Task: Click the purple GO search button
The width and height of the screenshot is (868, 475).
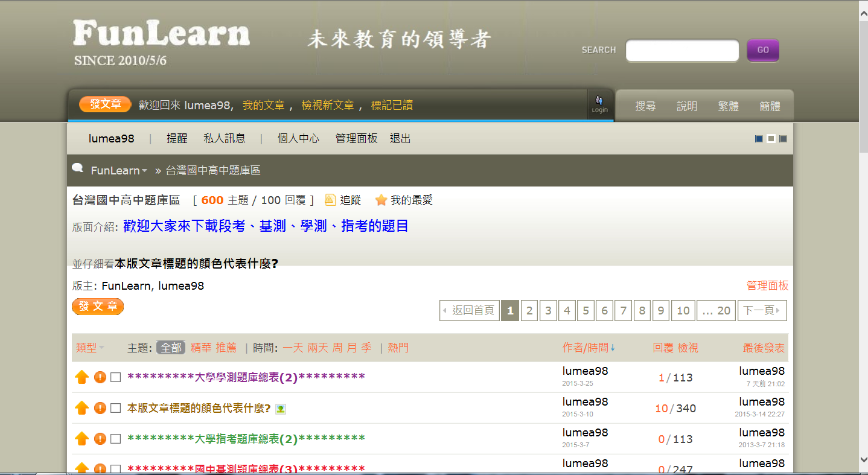Action: pyautogui.click(x=763, y=50)
